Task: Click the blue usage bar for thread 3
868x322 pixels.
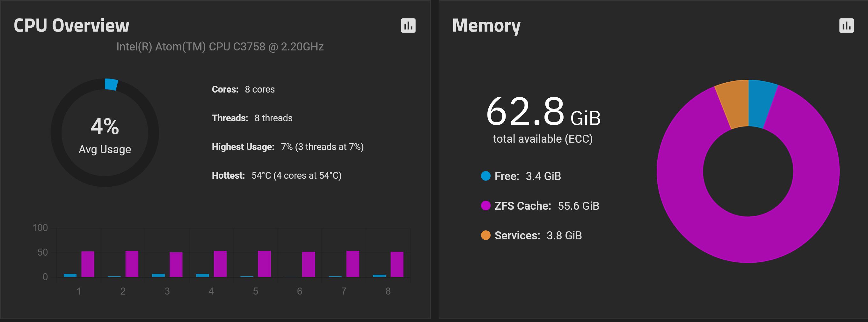Action: coord(158,275)
